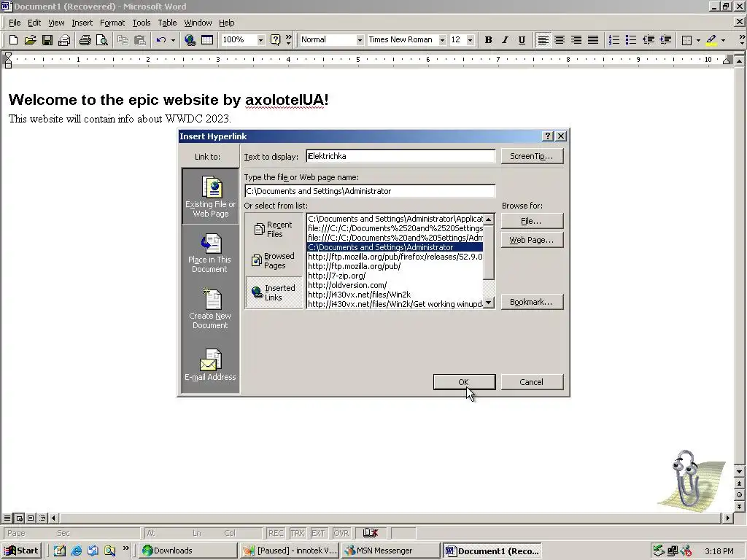Open the highlight color dropdown arrow

coord(723,40)
